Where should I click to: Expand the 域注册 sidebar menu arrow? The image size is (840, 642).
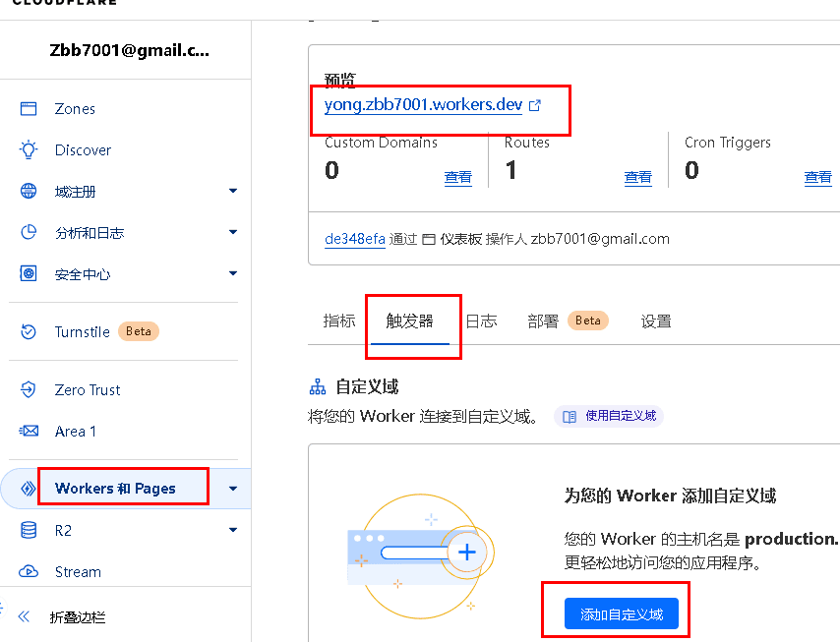pyautogui.click(x=233, y=192)
